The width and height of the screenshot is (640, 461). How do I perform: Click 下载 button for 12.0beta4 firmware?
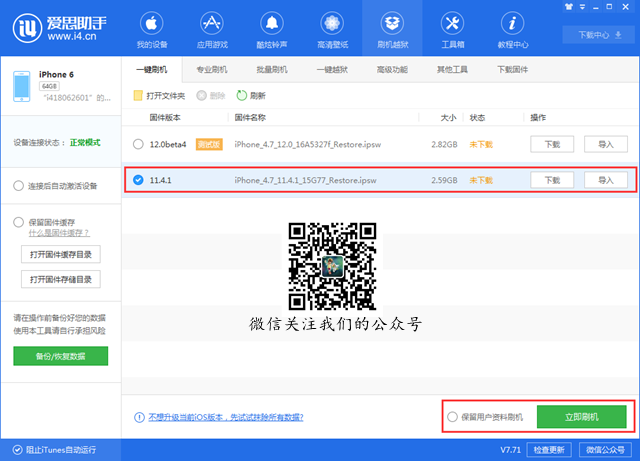click(x=552, y=144)
